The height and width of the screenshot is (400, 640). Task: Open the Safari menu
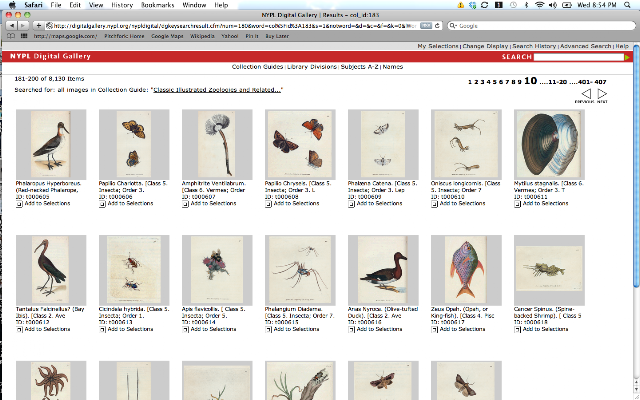coord(33,5)
